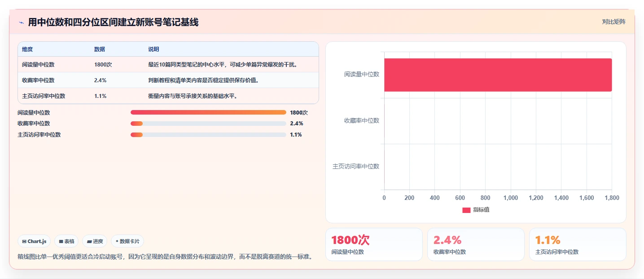Click the 阅读量中位数 progress bar
Image resolution: width=644 pixels, height=279 pixels.
point(208,112)
